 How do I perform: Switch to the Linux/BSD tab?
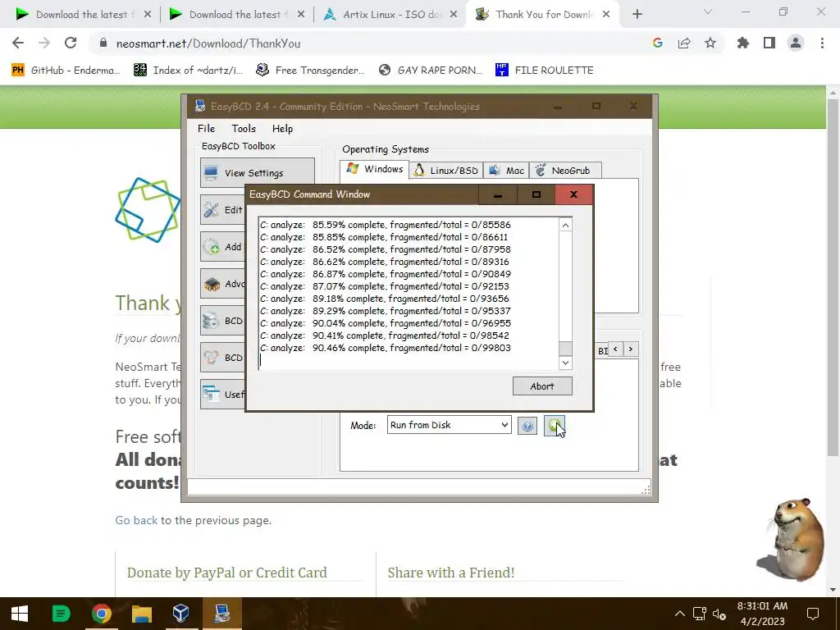(446, 171)
